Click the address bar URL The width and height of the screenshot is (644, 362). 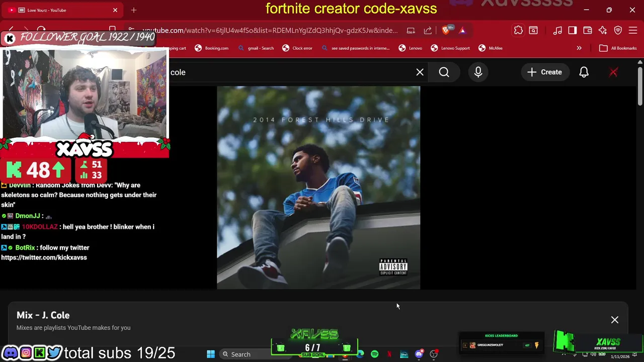pos(270,30)
